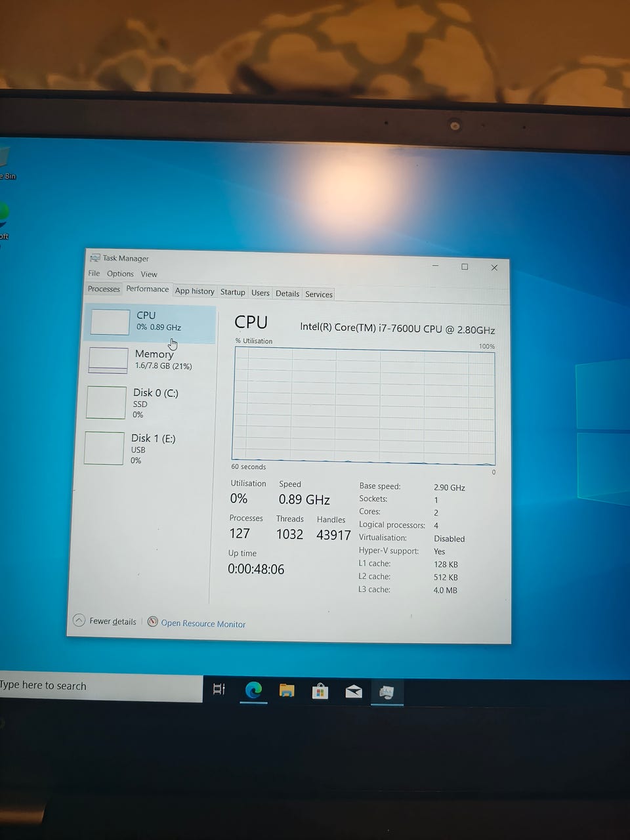Maximize the Task Manager window
The height and width of the screenshot is (840, 630).
(465, 266)
